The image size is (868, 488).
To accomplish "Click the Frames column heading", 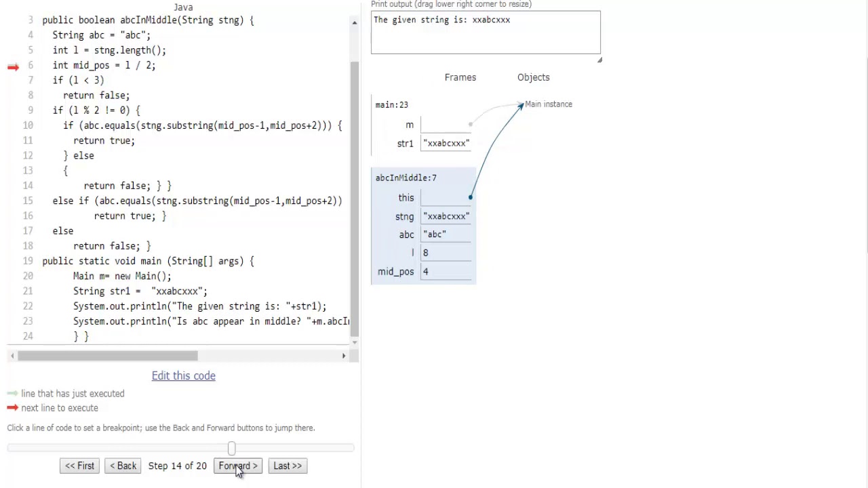I will tap(460, 77).
